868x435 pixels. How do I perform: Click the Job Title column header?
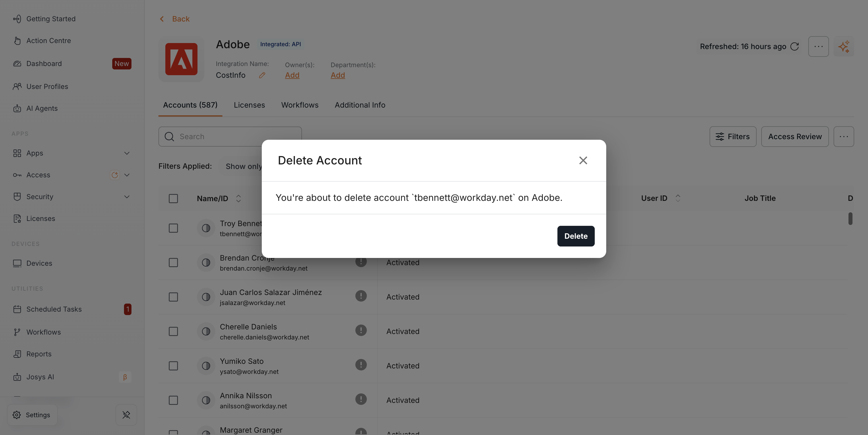(x=760, y=199)
